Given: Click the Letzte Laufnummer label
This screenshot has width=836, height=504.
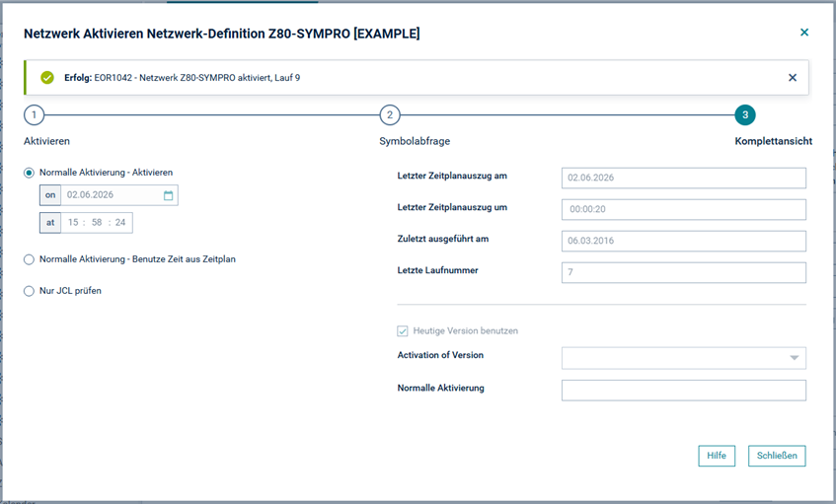Looking at the screenshot, I should tap(437, 270).
